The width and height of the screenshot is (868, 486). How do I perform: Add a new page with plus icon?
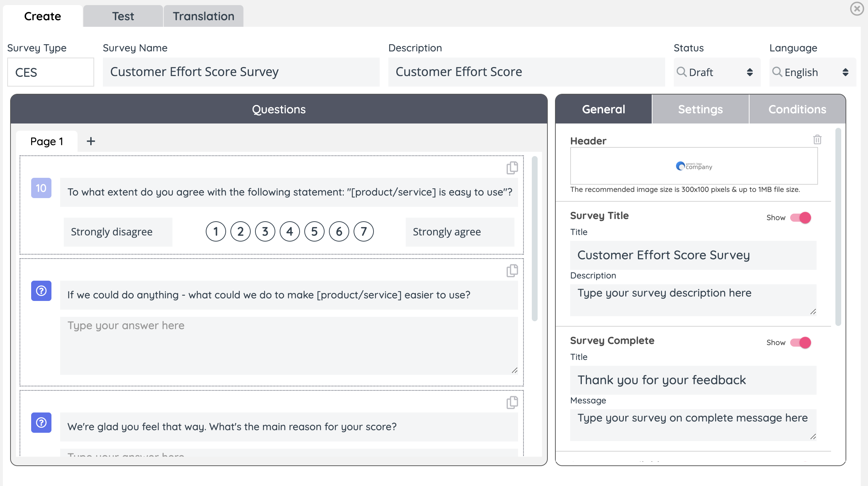[91, 141]
